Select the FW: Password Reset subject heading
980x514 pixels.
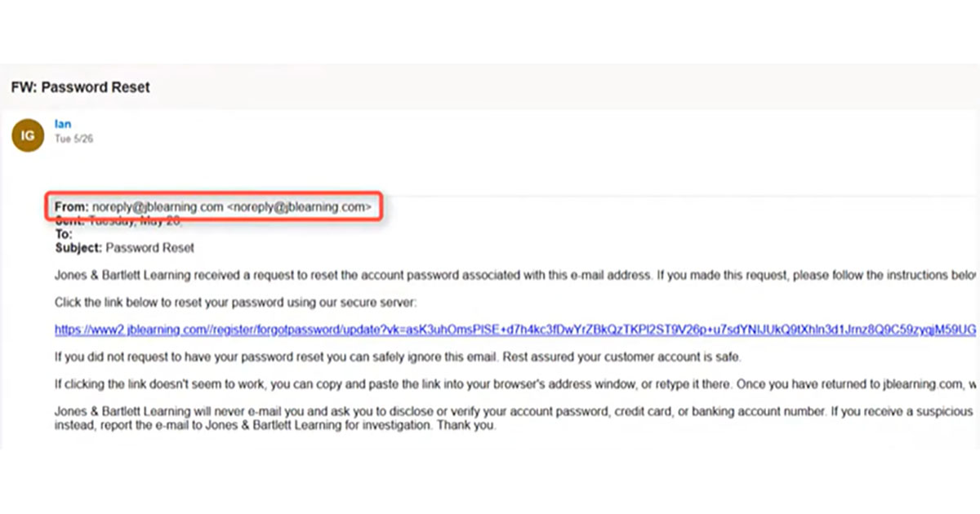click(80, 87)
